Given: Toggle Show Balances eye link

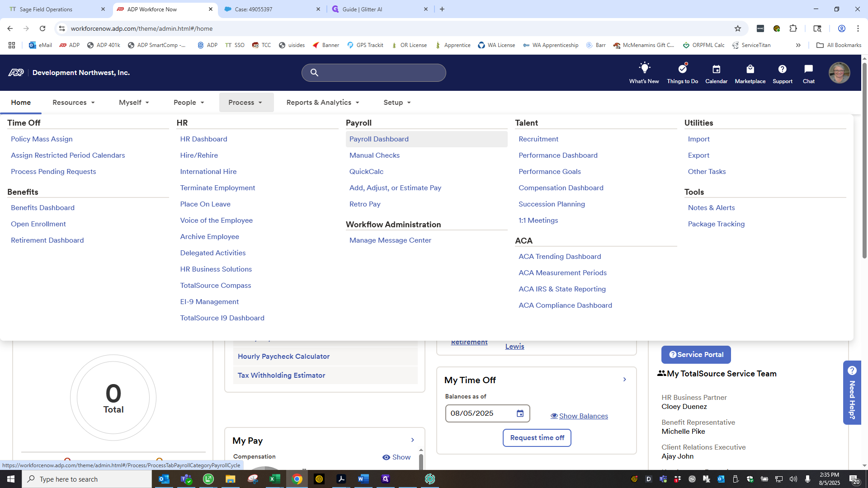Looking at the screenshot, I should (579, 416).
